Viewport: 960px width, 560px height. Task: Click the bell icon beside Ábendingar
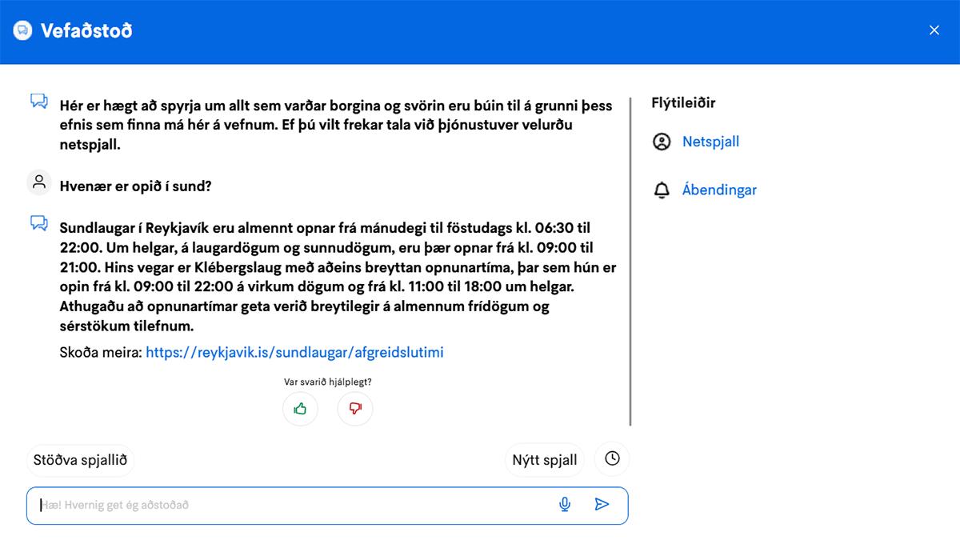coord(661,190)
